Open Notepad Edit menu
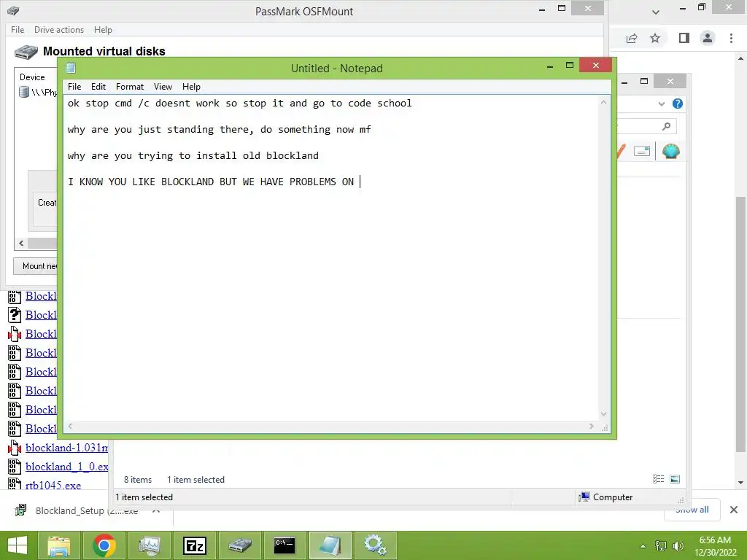 (x=98, y=87)
